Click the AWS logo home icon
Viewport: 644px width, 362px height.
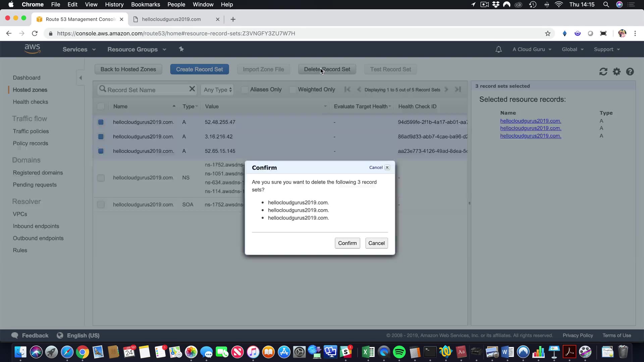(x=32, y=49)
